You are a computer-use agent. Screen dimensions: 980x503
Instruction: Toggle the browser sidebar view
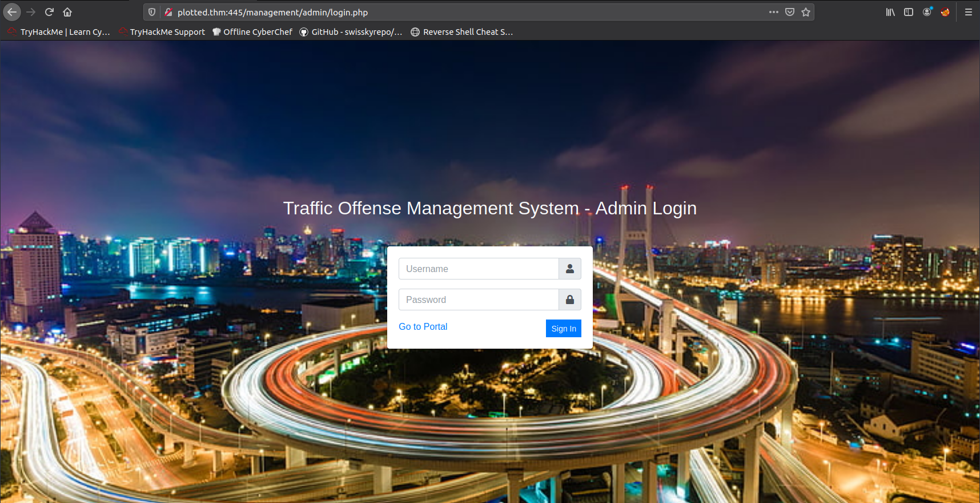909,12
